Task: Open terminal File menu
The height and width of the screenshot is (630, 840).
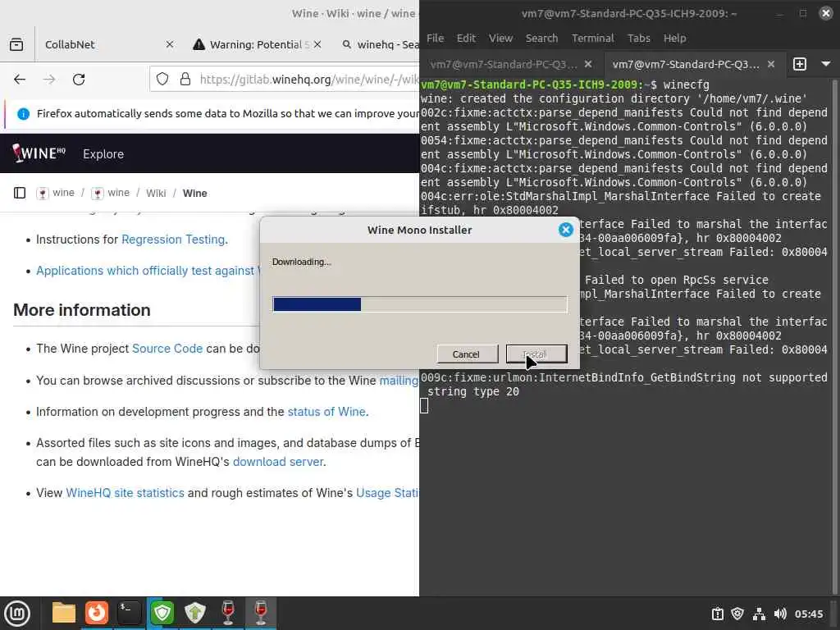Action: pyautogui.click(x=435, y=38)
